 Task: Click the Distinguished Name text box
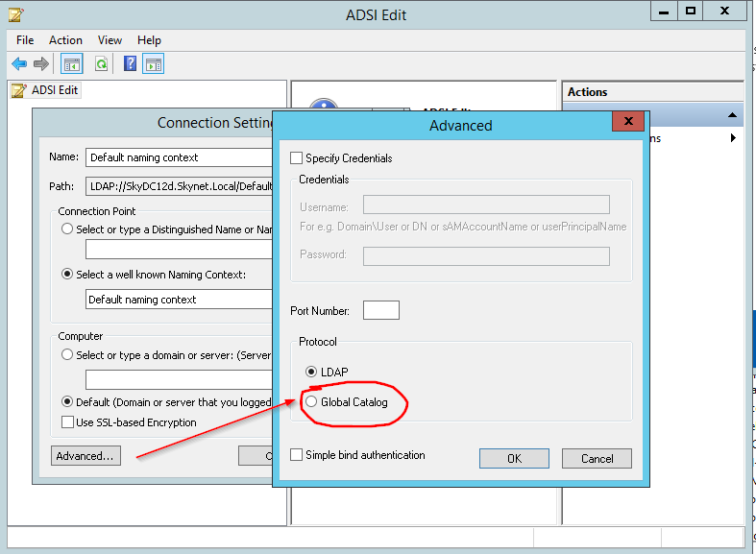pos(179,250)
